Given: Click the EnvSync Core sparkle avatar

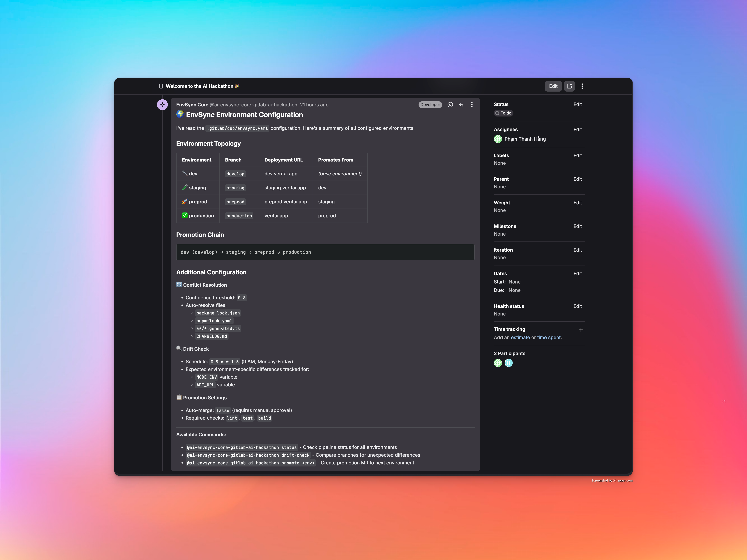Looking at the screenshot, I should pos(162,105).
